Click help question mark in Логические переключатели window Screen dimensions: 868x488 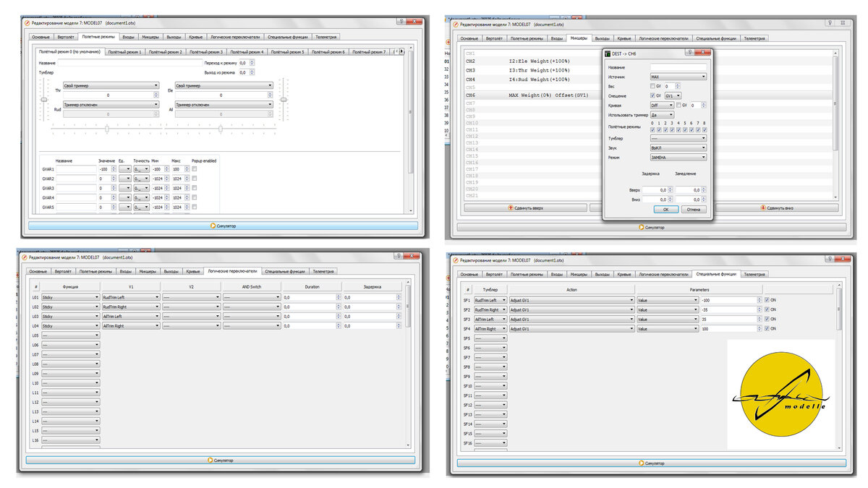[399, 256]
